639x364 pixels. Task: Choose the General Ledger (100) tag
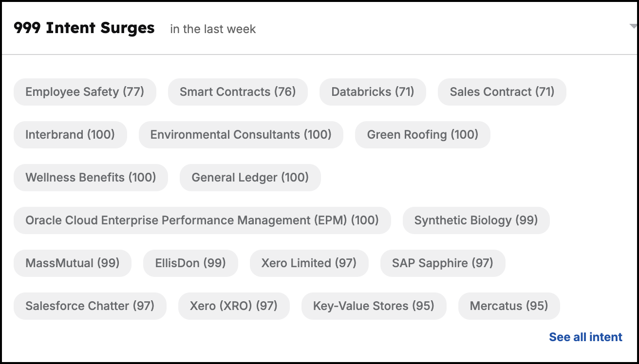[250, 178]
